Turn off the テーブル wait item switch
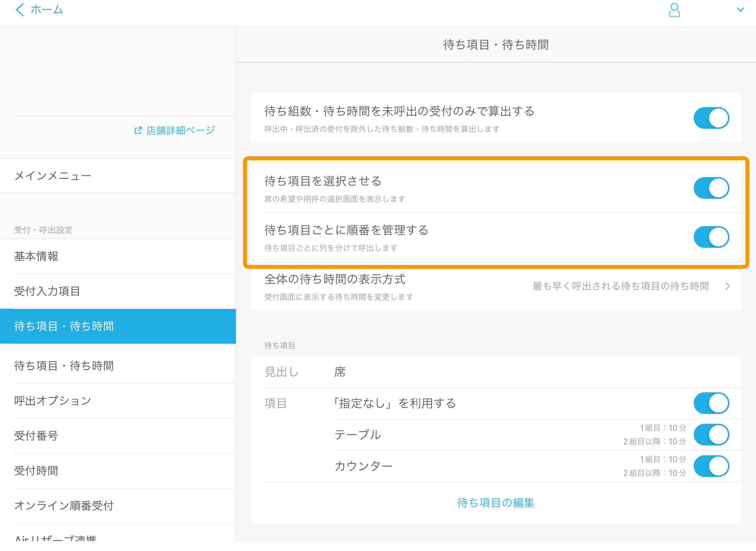This screenshot has width=756, height=551. coord(711,435)
